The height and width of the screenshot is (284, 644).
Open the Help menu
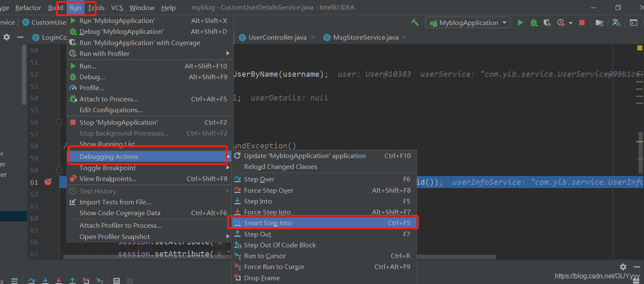coord(168,8)
